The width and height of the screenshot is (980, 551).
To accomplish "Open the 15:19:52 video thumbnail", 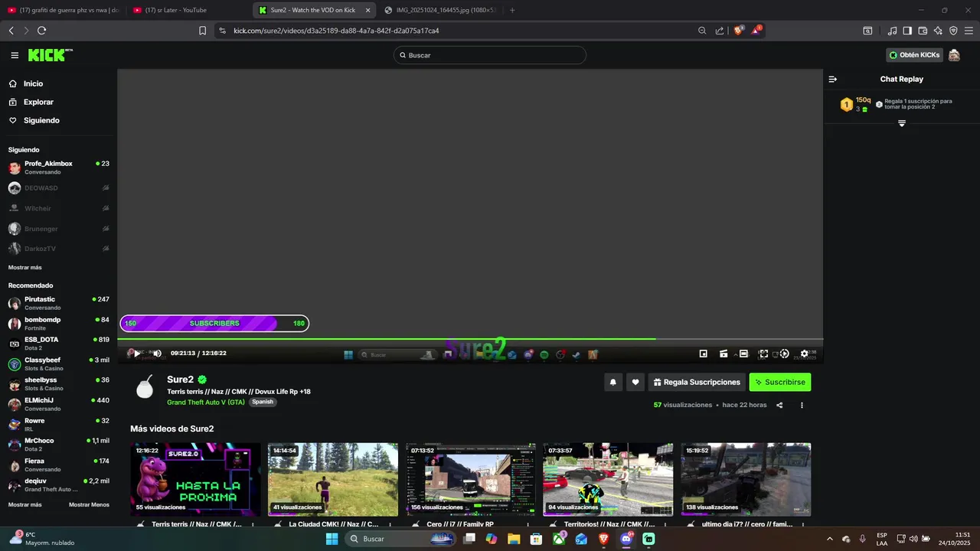I will pos(746,479).
